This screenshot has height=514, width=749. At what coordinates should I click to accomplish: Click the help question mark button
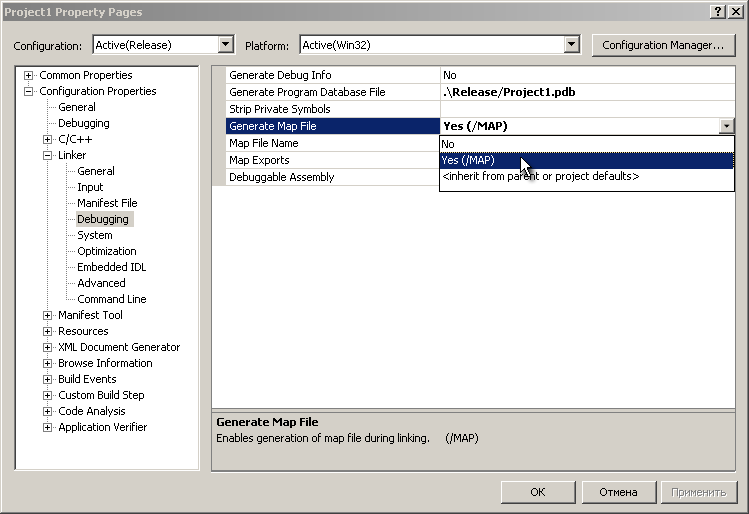tap(718, 11)
